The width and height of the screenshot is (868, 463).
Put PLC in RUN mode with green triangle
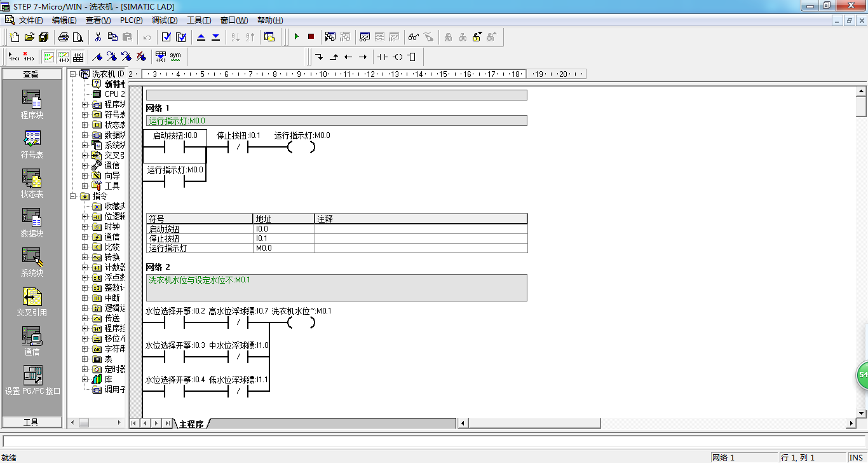296,37
